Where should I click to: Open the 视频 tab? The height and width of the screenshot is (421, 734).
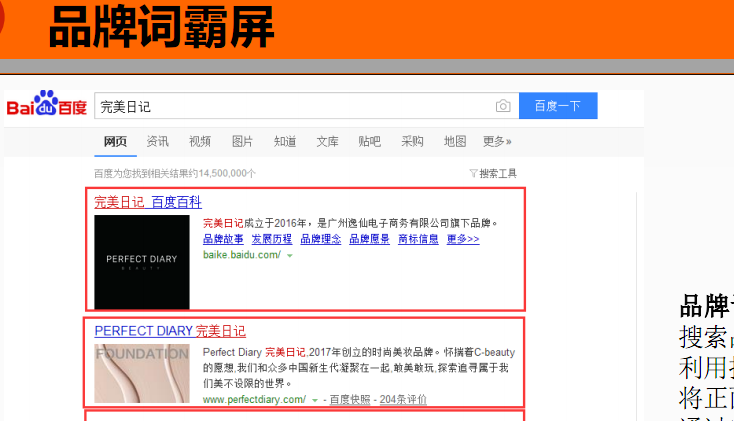200,141
